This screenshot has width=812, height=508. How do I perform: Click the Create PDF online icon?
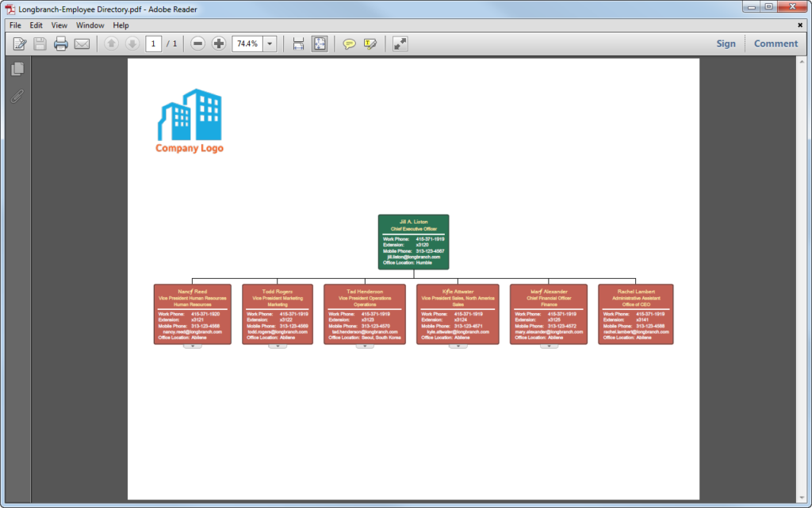click(20, 44)
